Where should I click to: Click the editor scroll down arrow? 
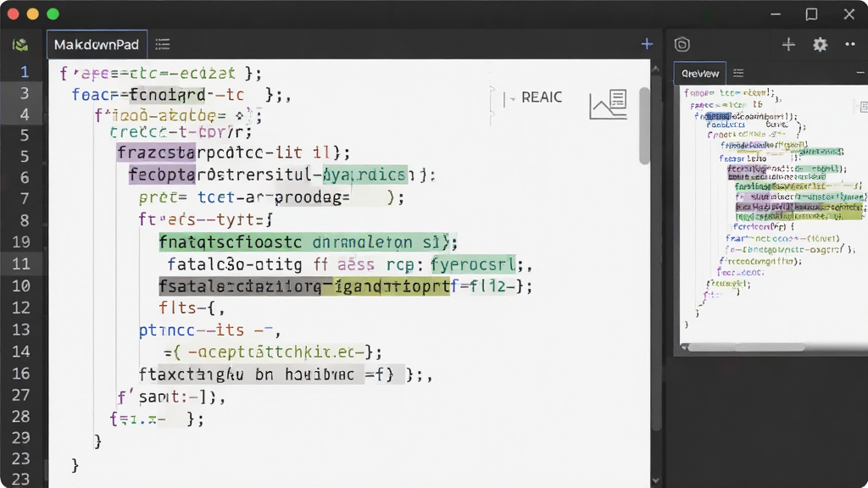pyautogui.click(x=656, y=481)
